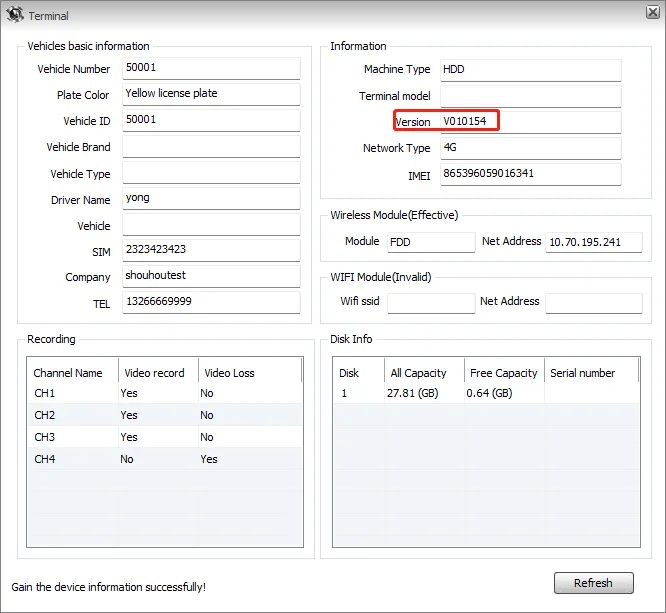Focus the empty Terminal model field

531,96
